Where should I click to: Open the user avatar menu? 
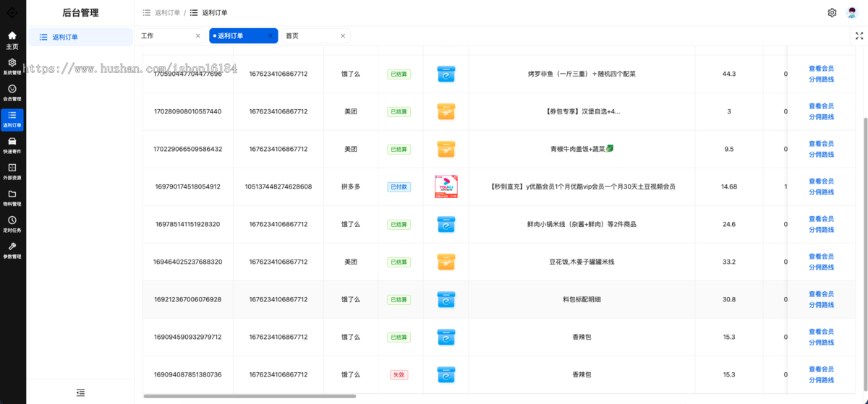point(852,13)
